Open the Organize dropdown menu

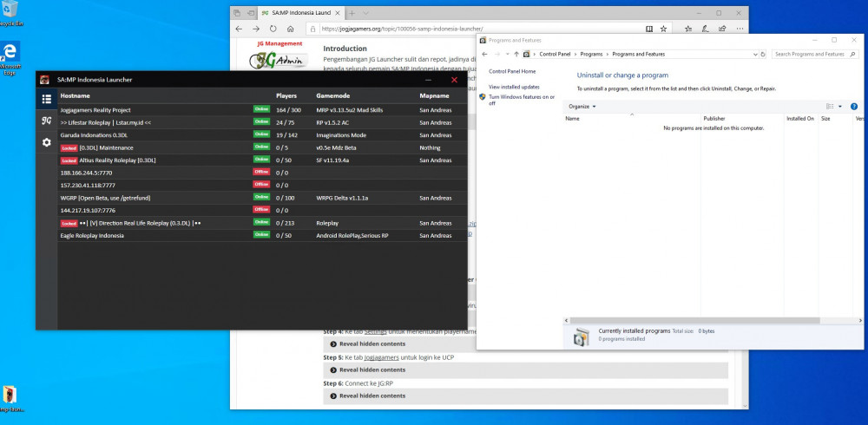(582, 106)
